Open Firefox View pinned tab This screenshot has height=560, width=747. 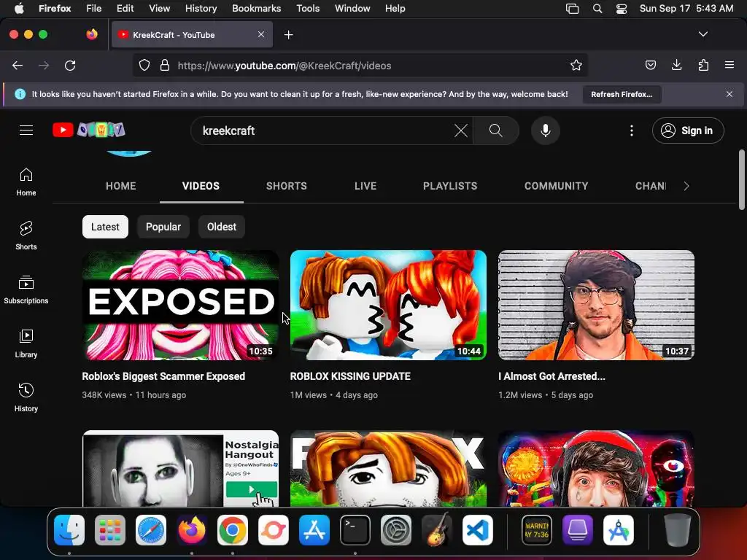tap(92, 34)
